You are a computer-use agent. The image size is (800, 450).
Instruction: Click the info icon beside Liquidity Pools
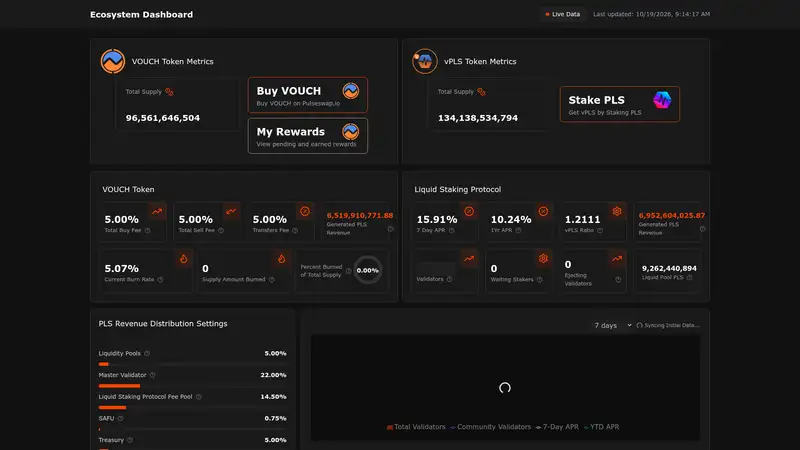[147, 354]
